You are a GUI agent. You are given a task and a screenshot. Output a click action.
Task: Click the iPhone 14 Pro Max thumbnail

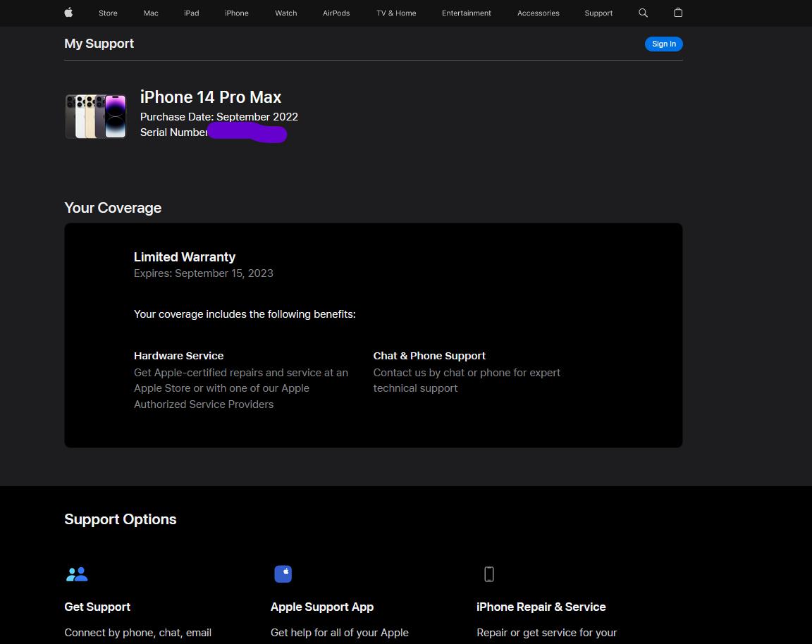point(96,116)
